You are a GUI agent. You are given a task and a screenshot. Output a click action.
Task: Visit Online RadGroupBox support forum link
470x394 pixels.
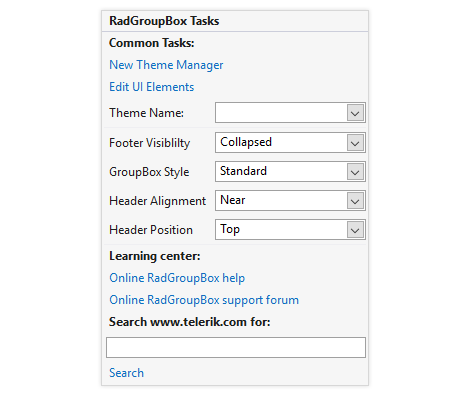(x=204, y=300)
